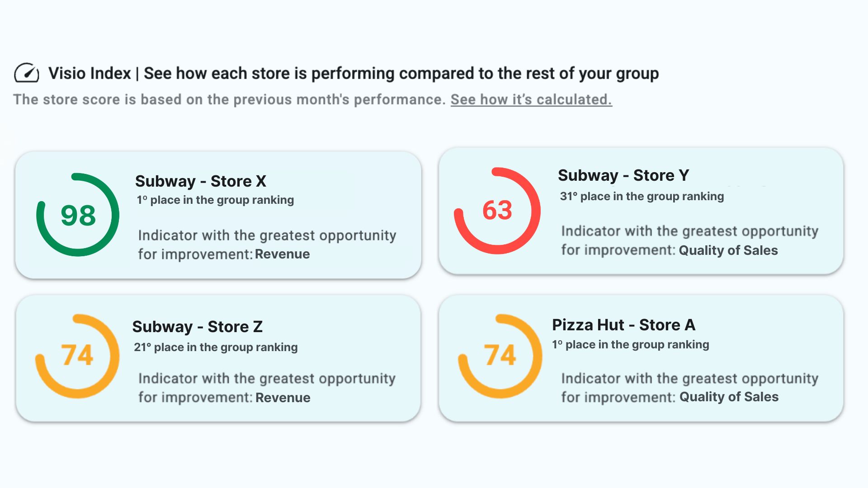Click Pizza Hut's '1° place' ranking text
This screenshot has width=868, height=488.
pyautogui.click(x=631, y=345)
